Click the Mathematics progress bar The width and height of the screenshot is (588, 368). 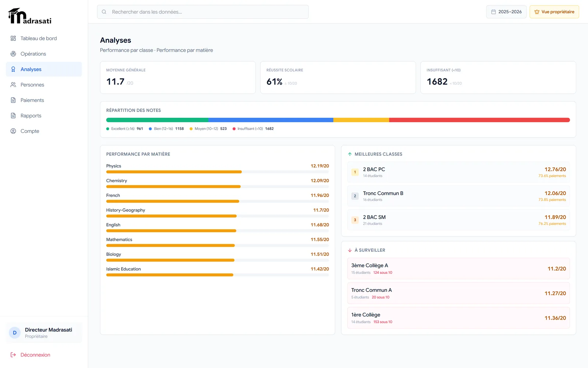218,245
